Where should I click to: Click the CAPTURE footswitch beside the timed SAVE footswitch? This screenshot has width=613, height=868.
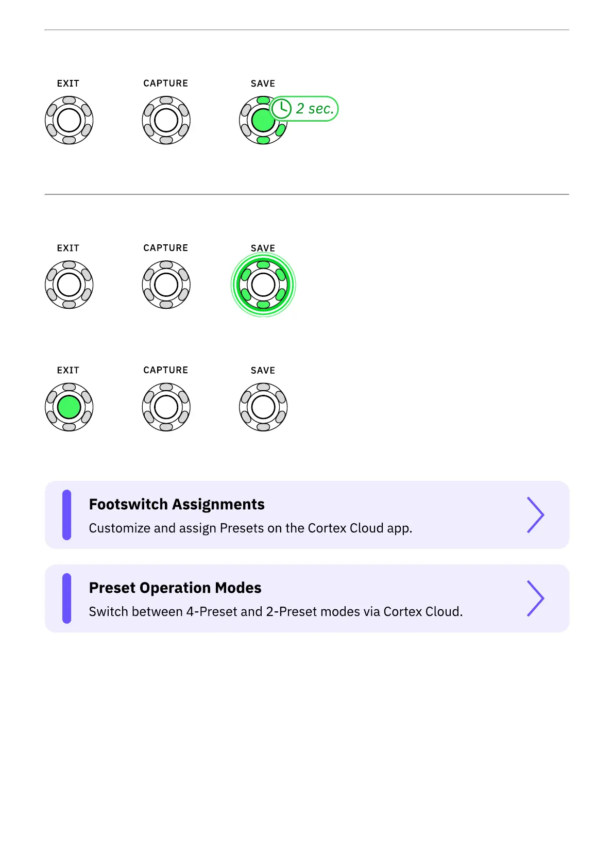(166, 121)
